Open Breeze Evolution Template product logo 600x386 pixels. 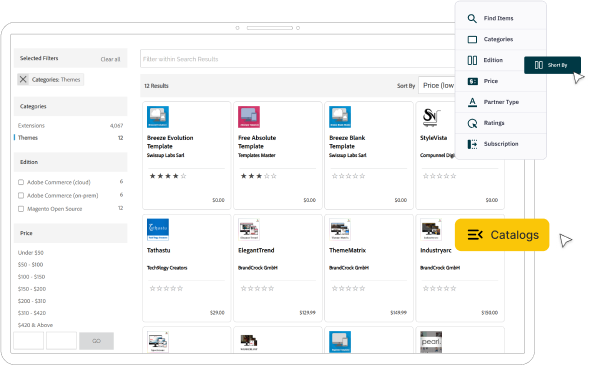pyautogui.click(x=158, y=117)
